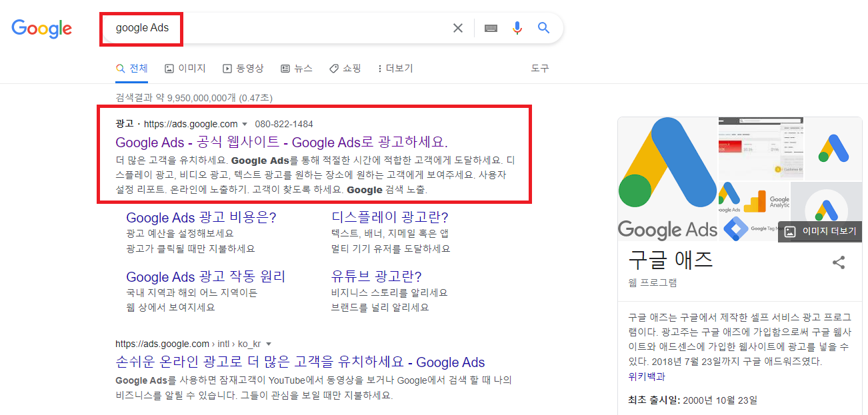Screen dimensions: 868x415
Task: Expand the 더보기 menu
Action: click(x=395, y=69)
